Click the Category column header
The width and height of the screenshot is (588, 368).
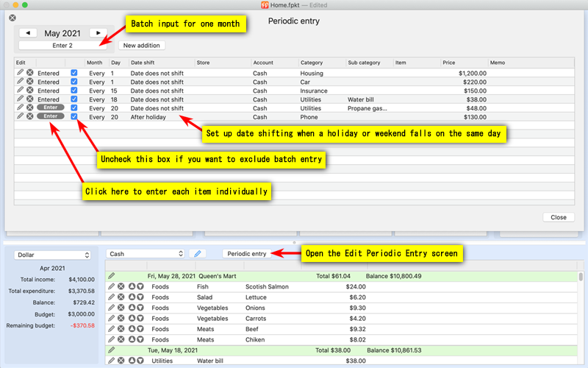click(322, 63)
